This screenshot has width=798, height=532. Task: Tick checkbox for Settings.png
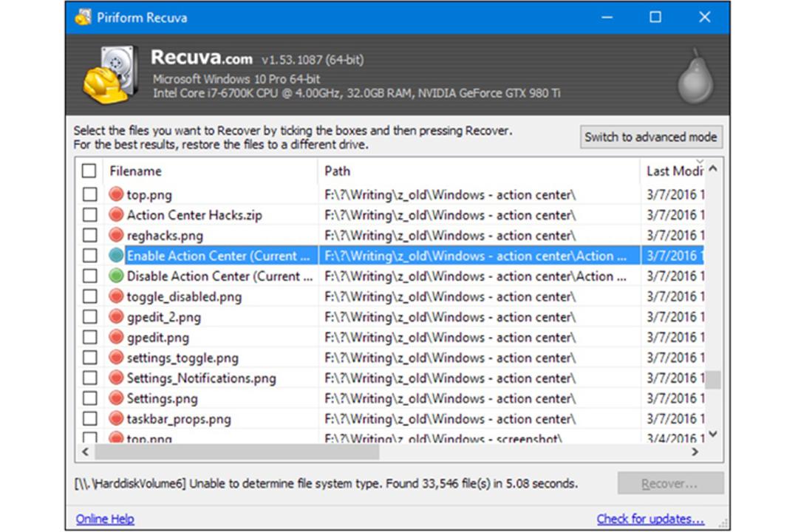click(x=90, y=398)
